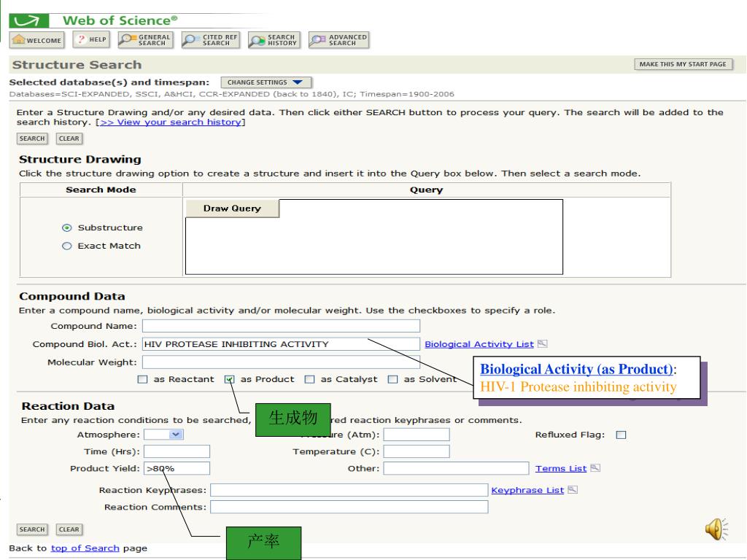The image size is (747, 560).
Task: Click Biological Activity (as Product) callout link
Action: (576, 369)
